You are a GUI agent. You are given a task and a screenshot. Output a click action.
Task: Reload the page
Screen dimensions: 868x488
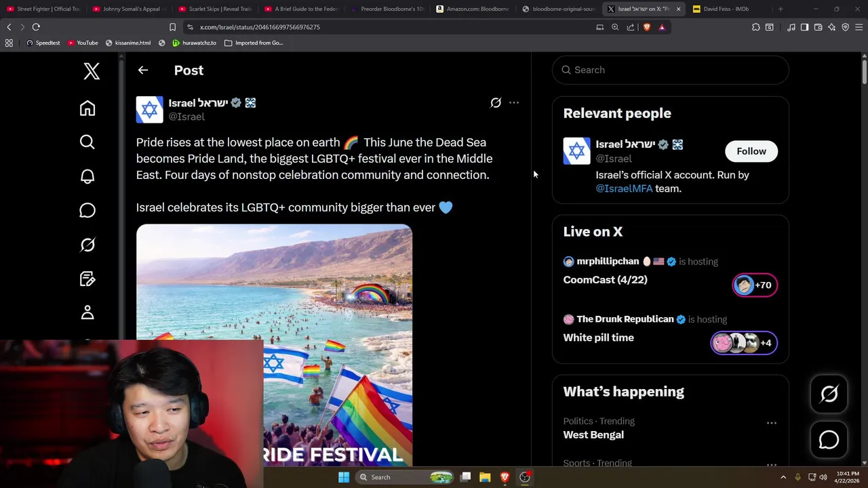click(x=36, y=27)
